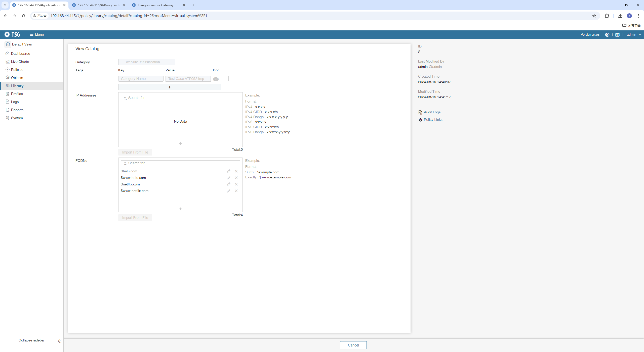Open the hamburger Menu

coord(37,35)
